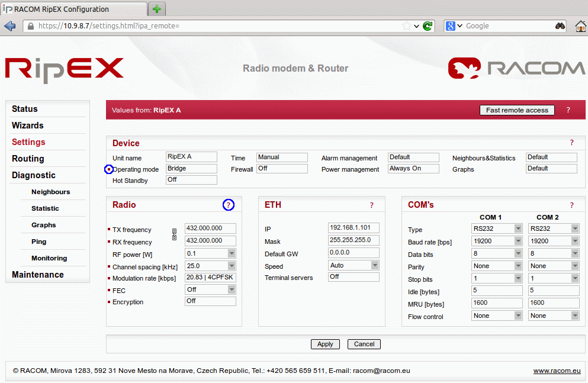Screen dimensions: 588x383
Task: Click the ETH IP address field
Action: (354, 228)
